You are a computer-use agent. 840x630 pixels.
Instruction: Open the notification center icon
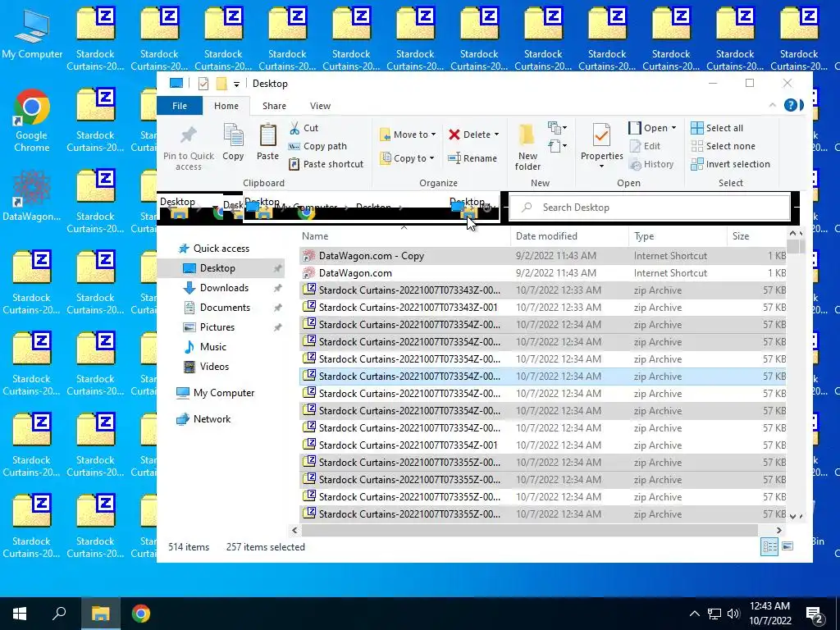(x=815, y=614)
